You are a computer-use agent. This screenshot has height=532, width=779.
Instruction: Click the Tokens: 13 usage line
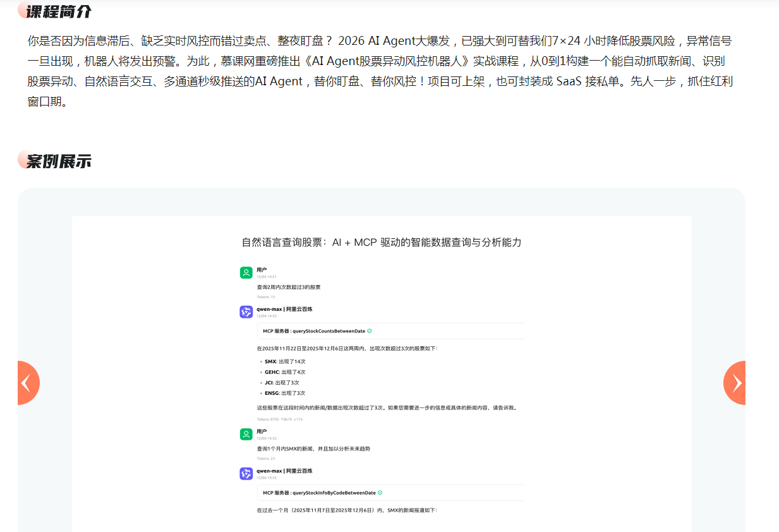(x=266, y=296)
